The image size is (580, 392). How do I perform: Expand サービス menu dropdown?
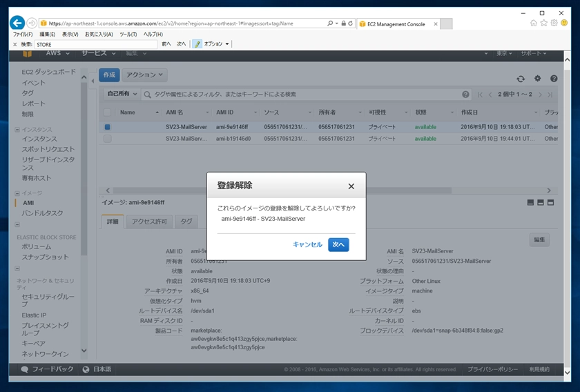click(98, 54)
